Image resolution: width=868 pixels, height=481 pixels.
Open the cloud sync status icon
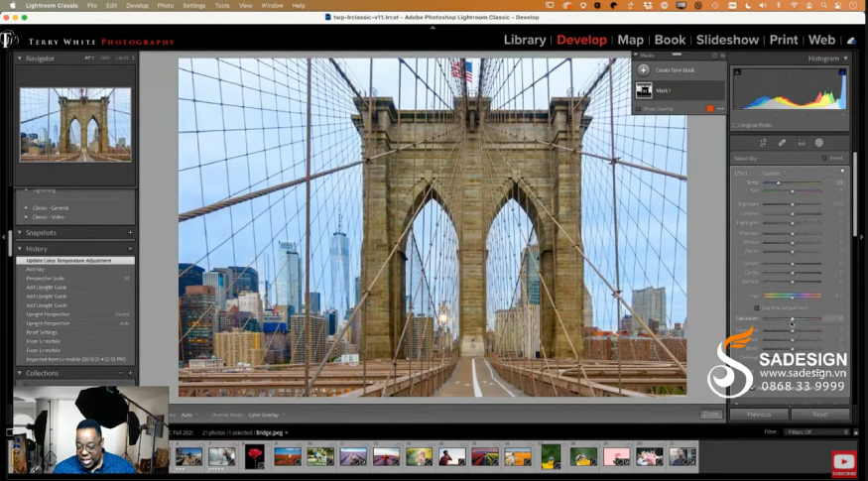851,41
